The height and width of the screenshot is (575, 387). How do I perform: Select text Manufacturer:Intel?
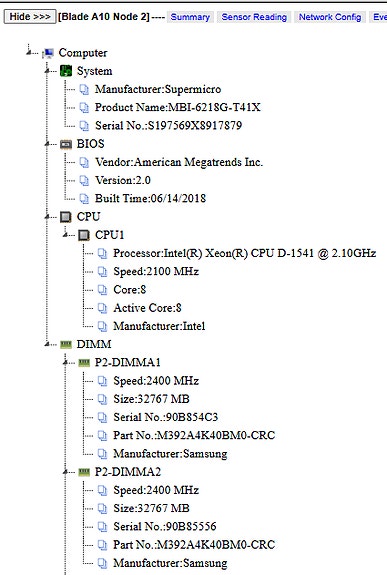(159, 326)
